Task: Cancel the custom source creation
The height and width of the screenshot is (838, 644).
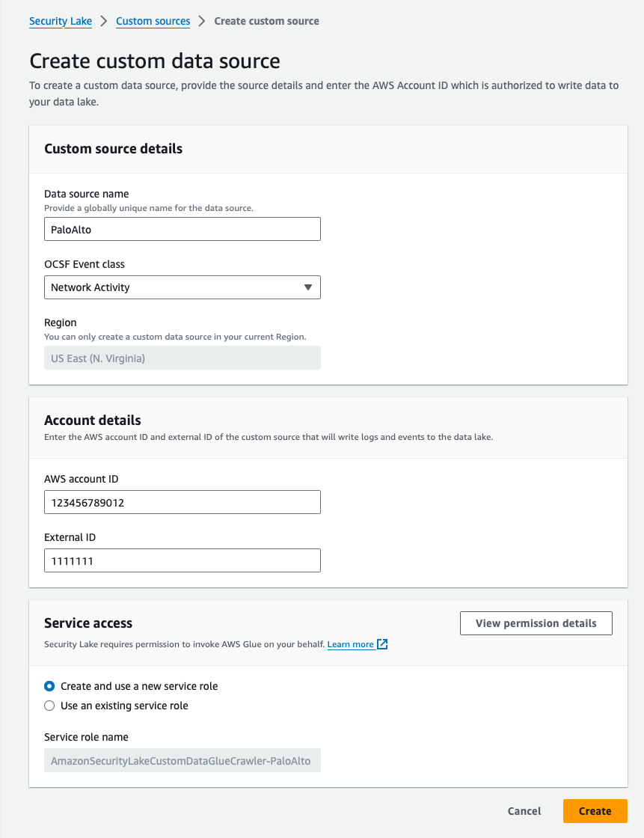Action: (x=524, y=811)
